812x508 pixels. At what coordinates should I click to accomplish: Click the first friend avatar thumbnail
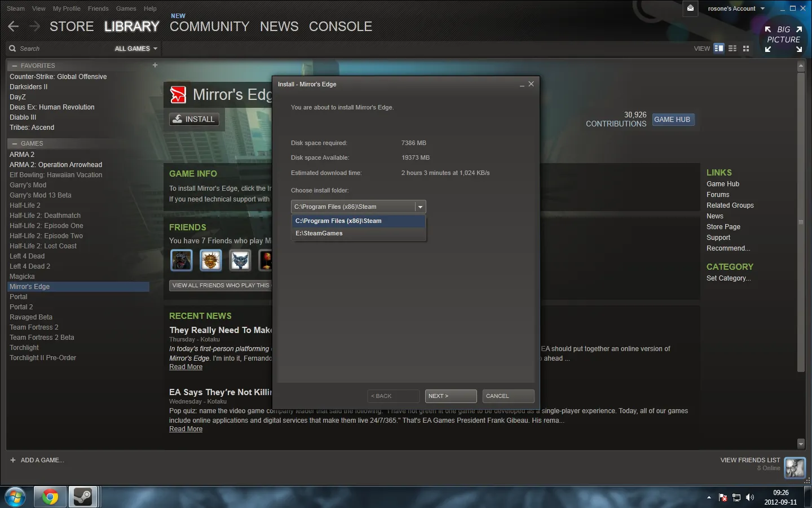182,260
